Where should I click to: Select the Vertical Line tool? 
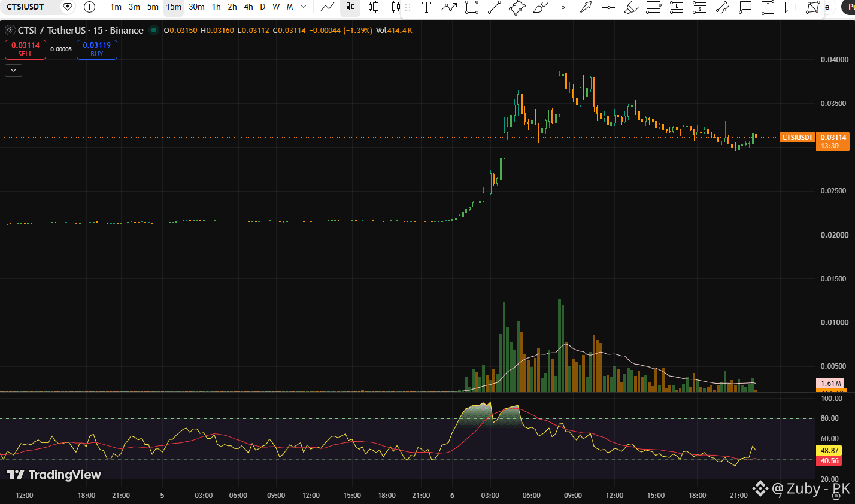pyautogui.click(x=563, y=7)
